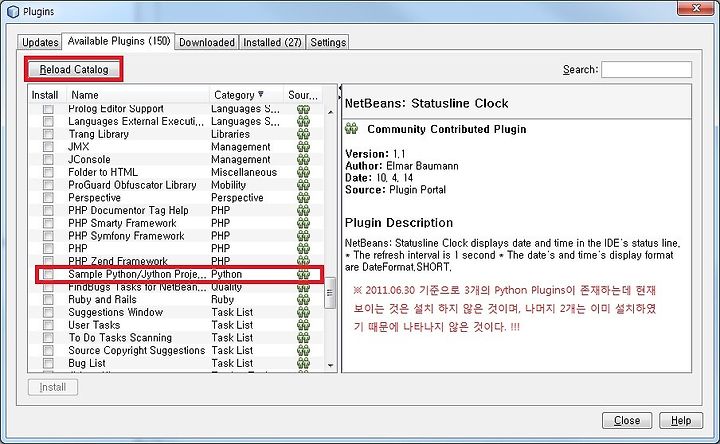Select the Bug List plugin row
Image resolution: width=720 pixels, height=444 pixels.
176,363
